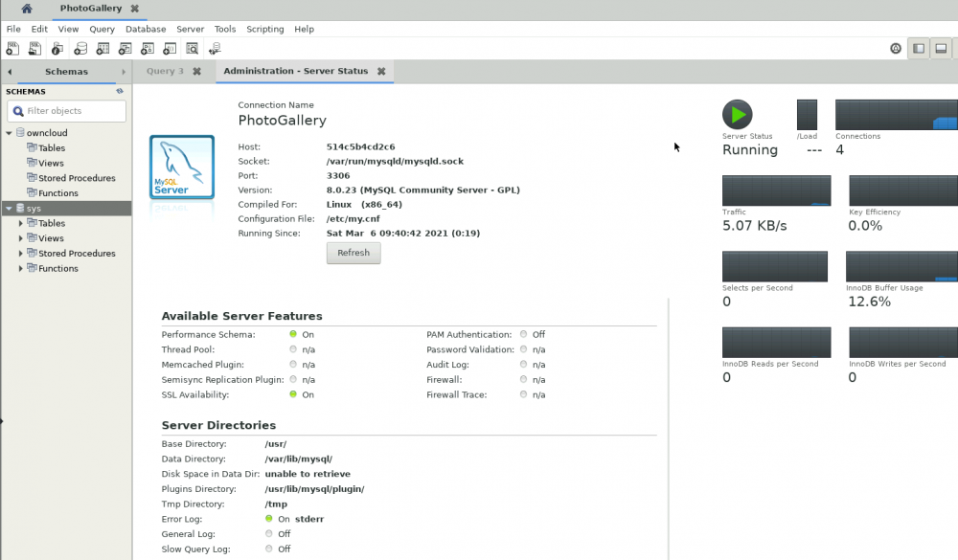Open the Scripting menu

[x=265, y=29]
